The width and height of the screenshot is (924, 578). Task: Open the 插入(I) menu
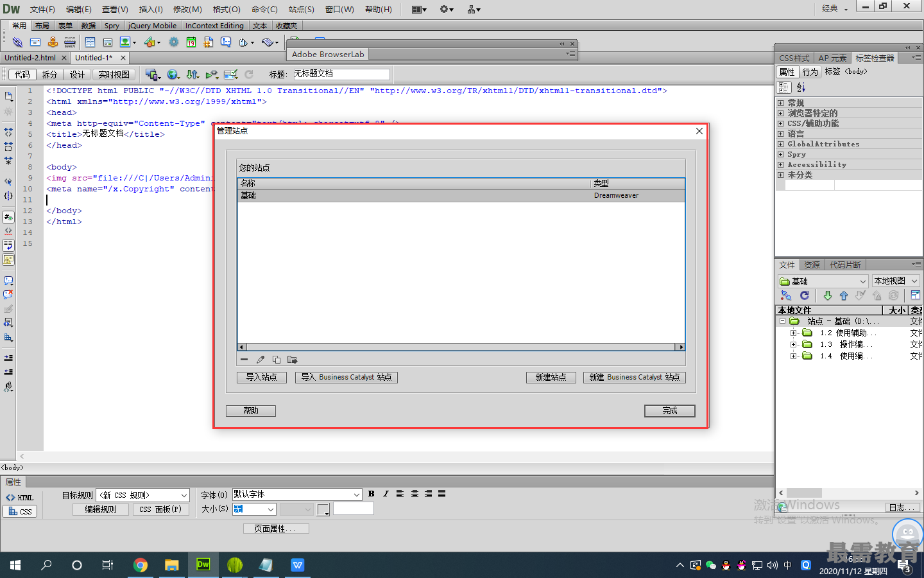151,9
